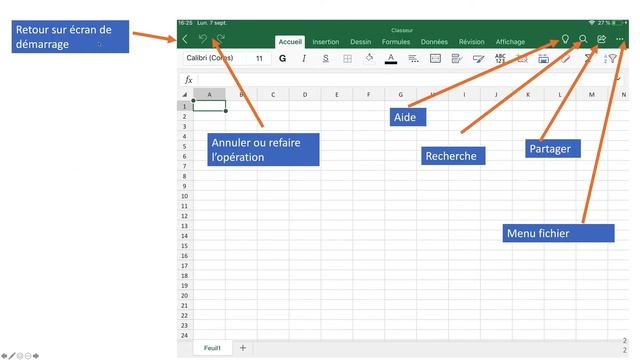The width and height of the screenshot is (640, 360).
Task: Select column A header
Action: click(x=209, y=95)
